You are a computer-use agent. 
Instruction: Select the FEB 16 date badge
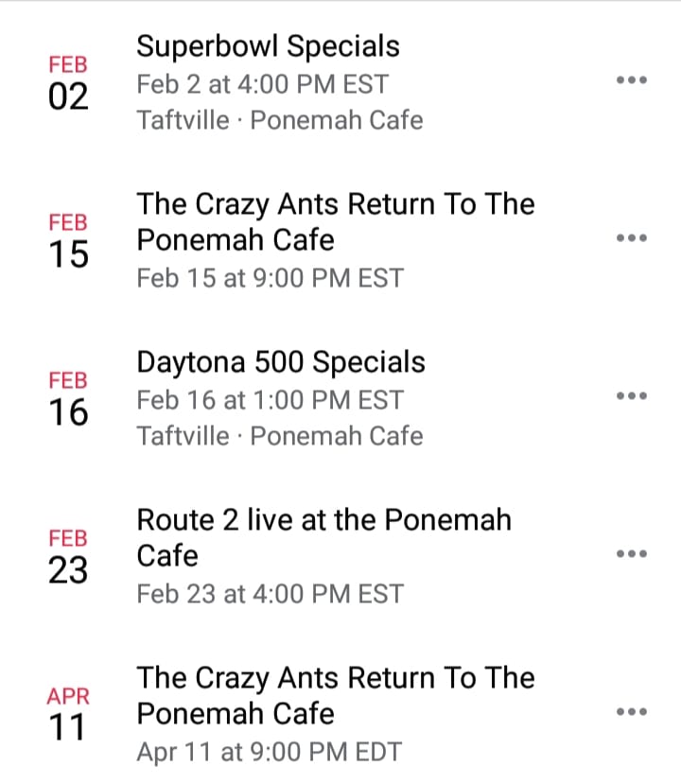tap(68, 398)
